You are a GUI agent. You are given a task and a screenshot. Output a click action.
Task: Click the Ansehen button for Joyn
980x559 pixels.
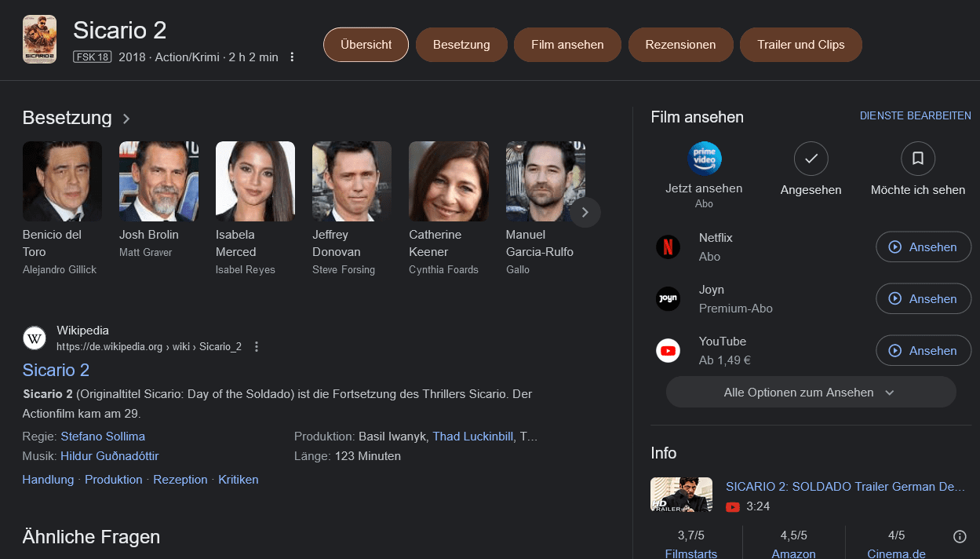[x=924, y=299]
